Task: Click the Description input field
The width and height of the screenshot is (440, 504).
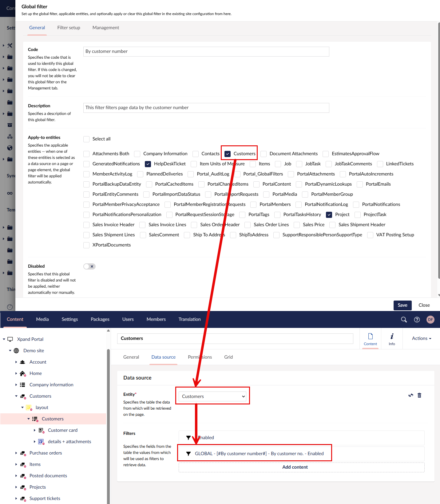Action: (x=206, y=108)
